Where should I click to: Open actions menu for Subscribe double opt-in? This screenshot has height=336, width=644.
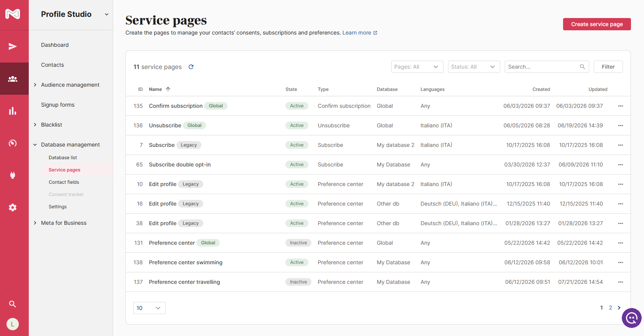621,165
